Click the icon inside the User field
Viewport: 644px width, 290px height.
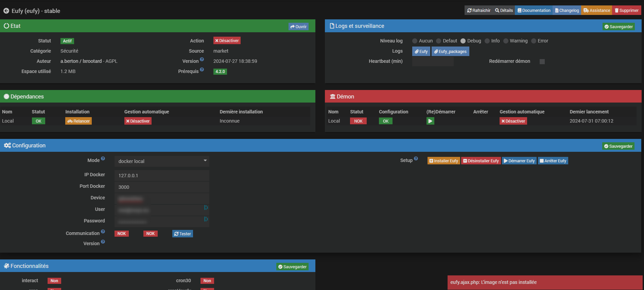206,207
